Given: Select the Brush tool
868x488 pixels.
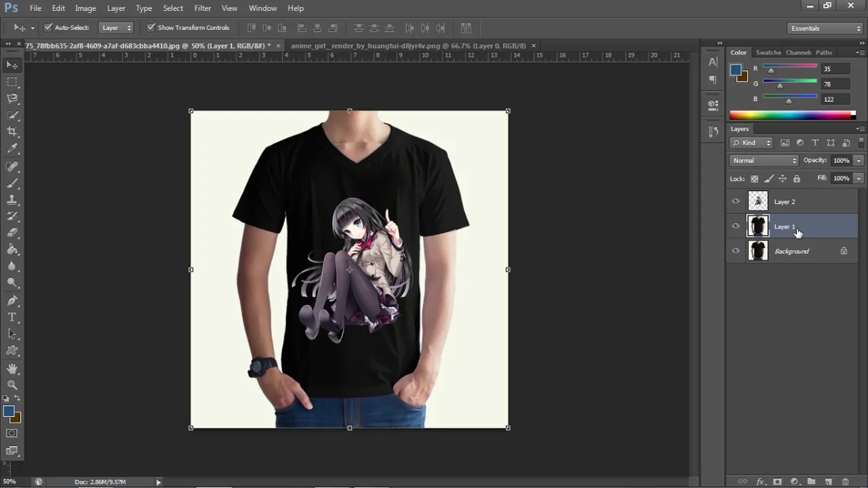Looking at the screenshot, I should pos(12,183).
